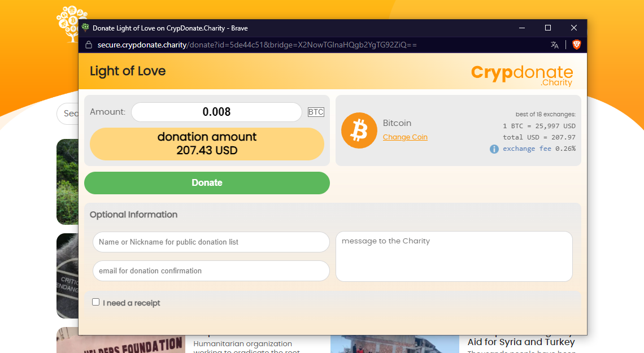Click the padlock site security icon

point(88,45)
